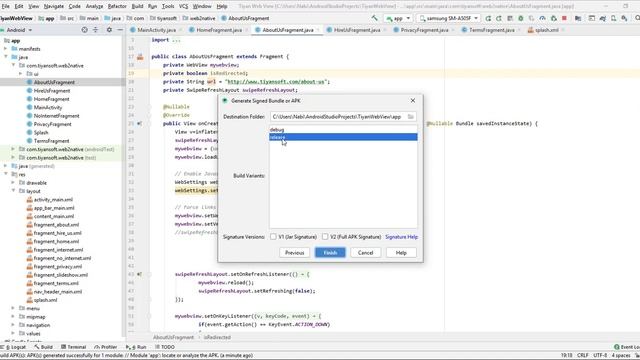The image size is (640, 360).
Task: Click the Logcat tool window button
Action: click(x=14, y=347)
